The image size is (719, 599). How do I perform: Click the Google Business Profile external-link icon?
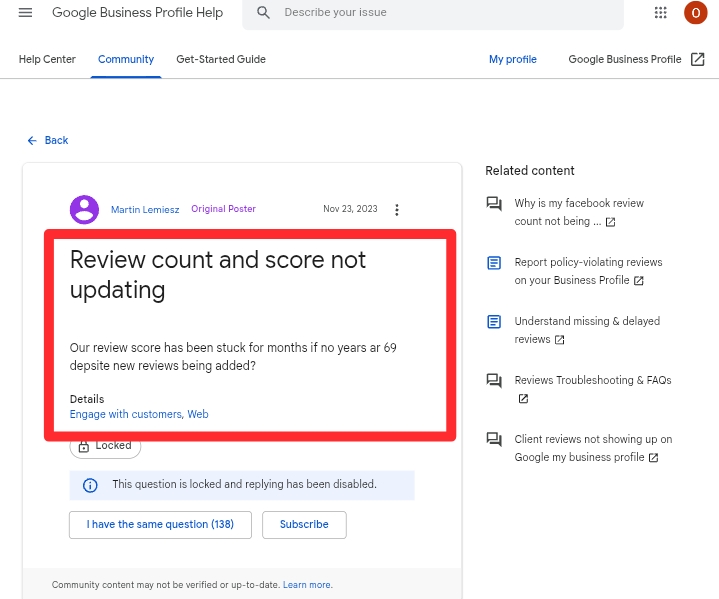pyautogui.click(x=697, y=59)
